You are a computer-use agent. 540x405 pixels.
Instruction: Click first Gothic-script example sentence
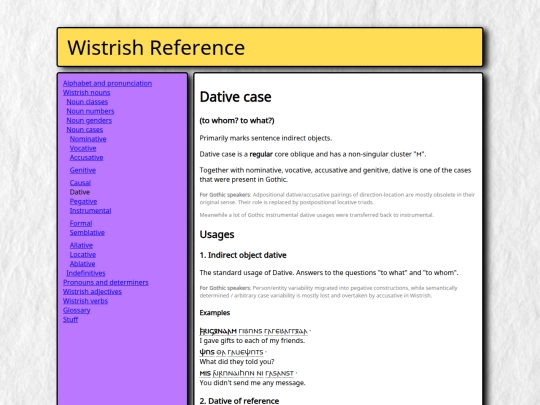click(255, 331)
